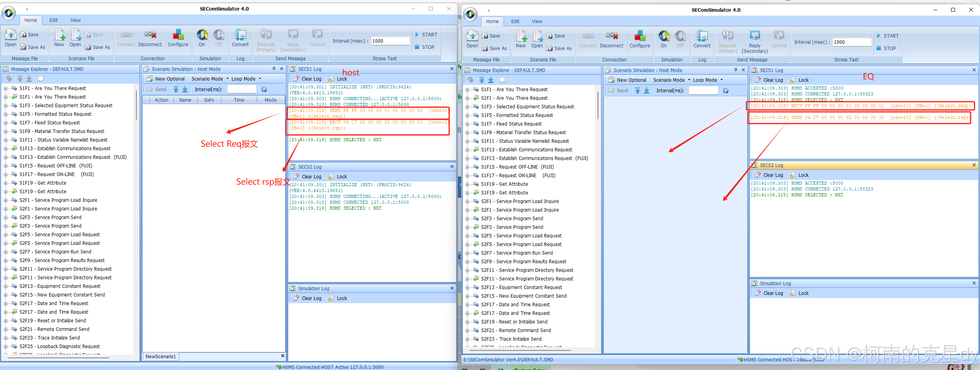Open Loop Mode dropdown in right window
The width and height of the screenshot is (980, 370).
point(708,80)
